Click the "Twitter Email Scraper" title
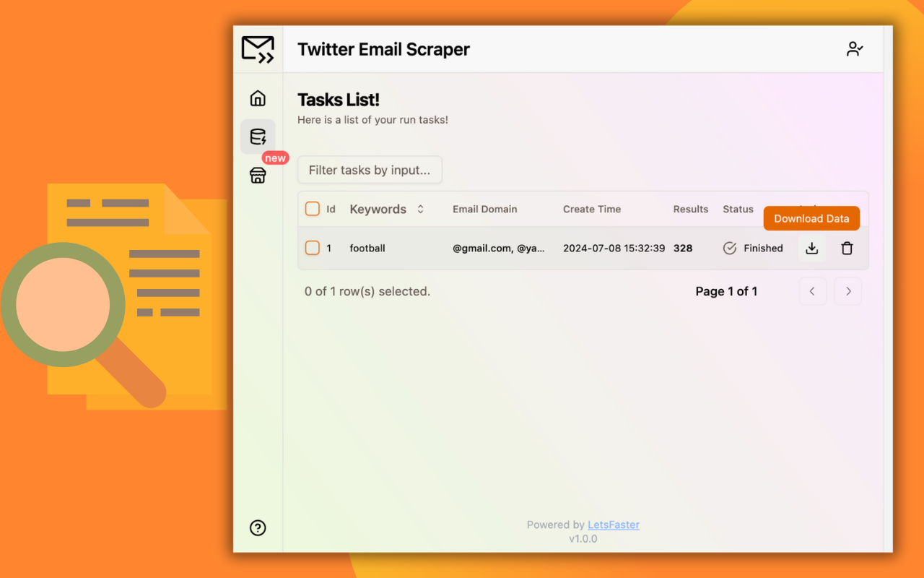The height and width of the screenshot is (578, 924). [383, 49]
